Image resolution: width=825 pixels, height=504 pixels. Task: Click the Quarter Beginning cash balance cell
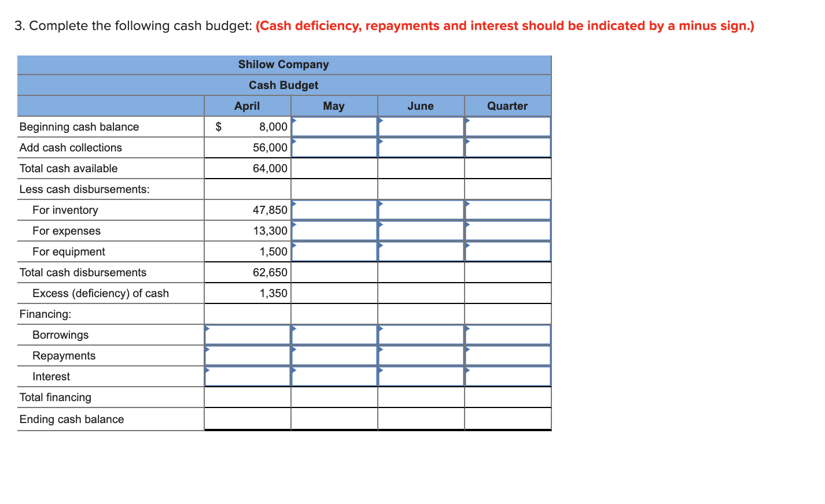click(507, 126)
